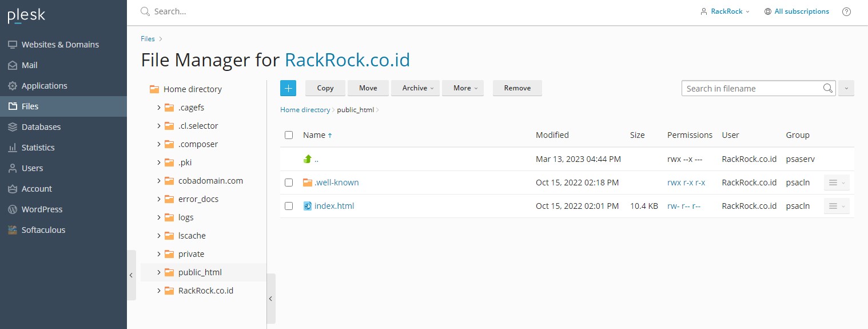Open the Archive dropdown
Screen dimensions: 868x329
415,88
